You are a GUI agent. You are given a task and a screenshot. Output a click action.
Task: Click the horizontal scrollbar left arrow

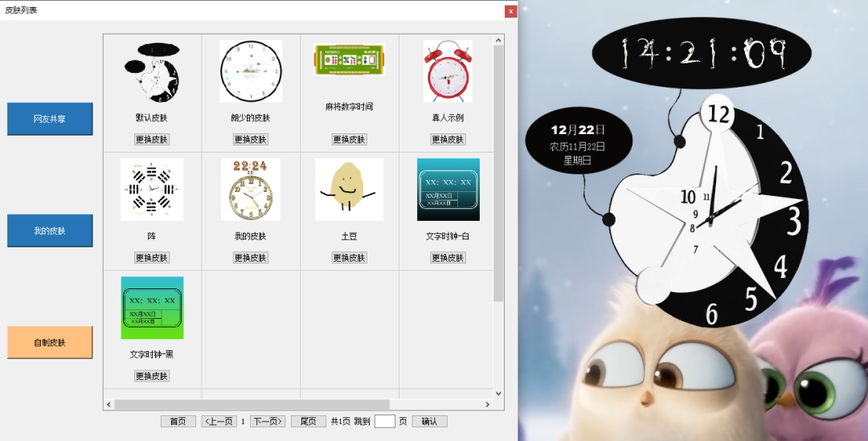[108, 405]
